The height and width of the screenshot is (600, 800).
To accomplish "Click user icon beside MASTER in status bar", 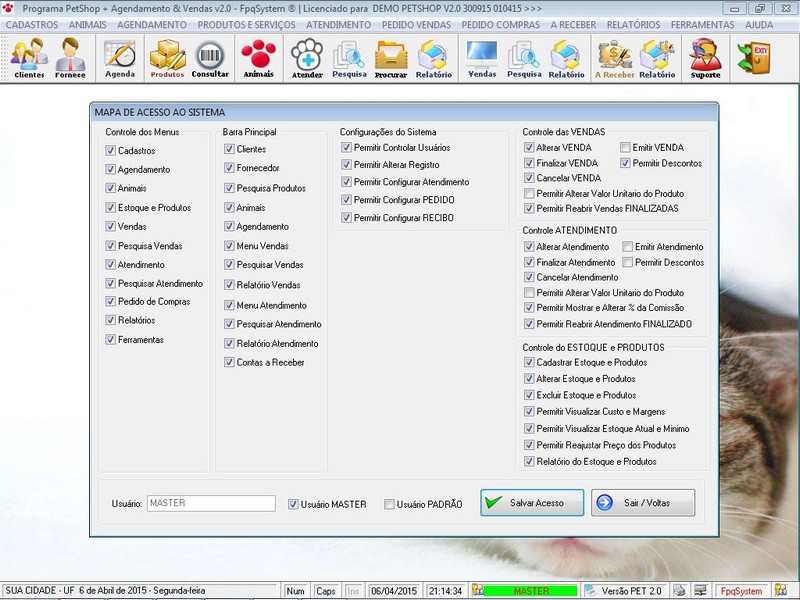I will [x=478, y=590].
